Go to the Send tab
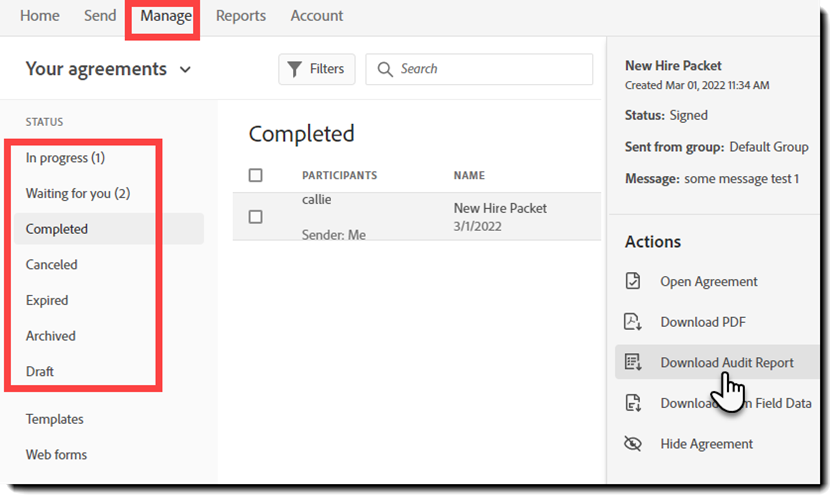Screen dimensions: 830x496 coord(100,16)
